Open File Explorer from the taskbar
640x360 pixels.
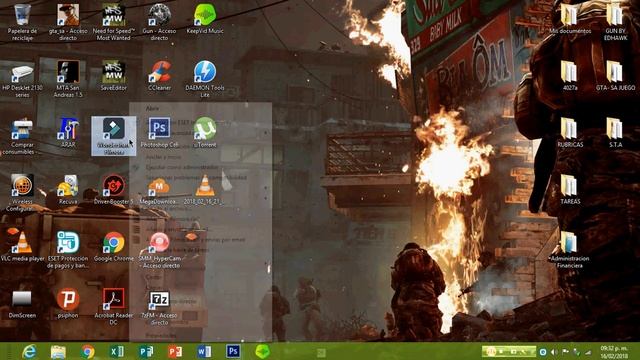[58, 351]
